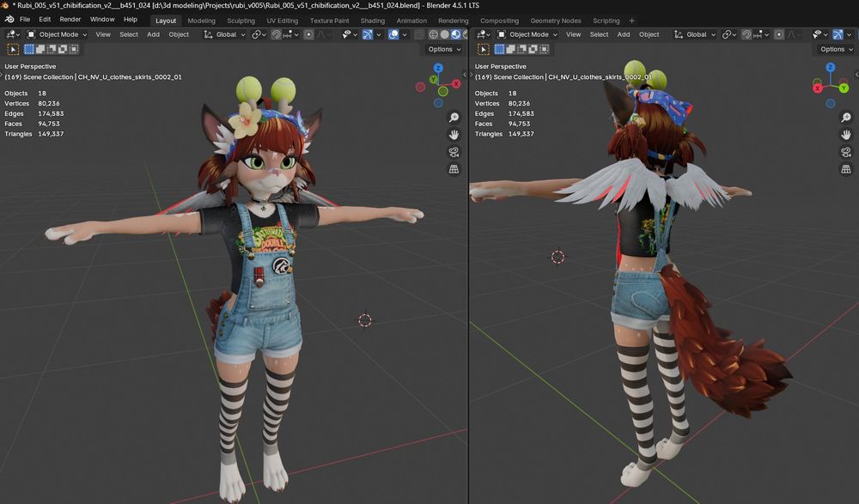Click pan hand icon in right viewport
This screenshot has width=859, height=504.
846,135
